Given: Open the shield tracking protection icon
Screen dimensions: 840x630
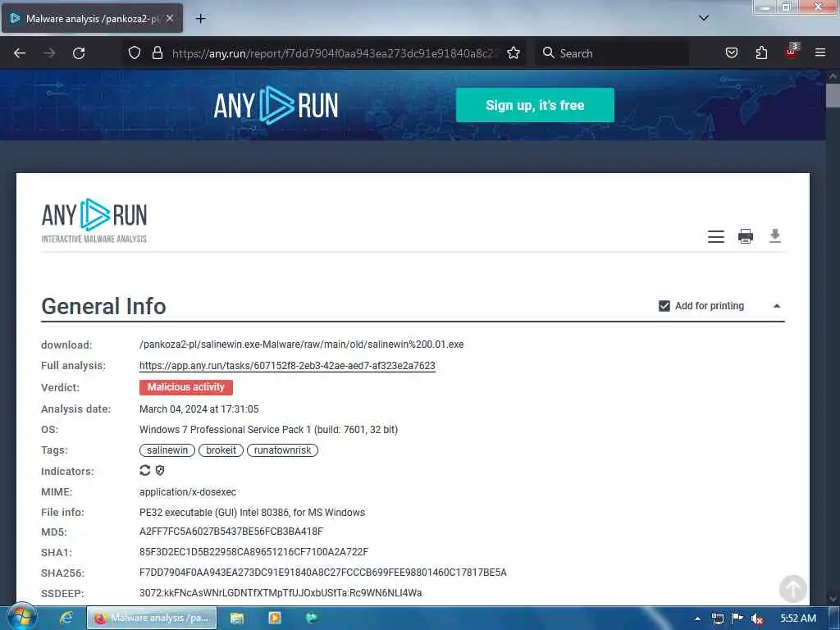Looking at the screenshot, I should [x=135, y=53].
